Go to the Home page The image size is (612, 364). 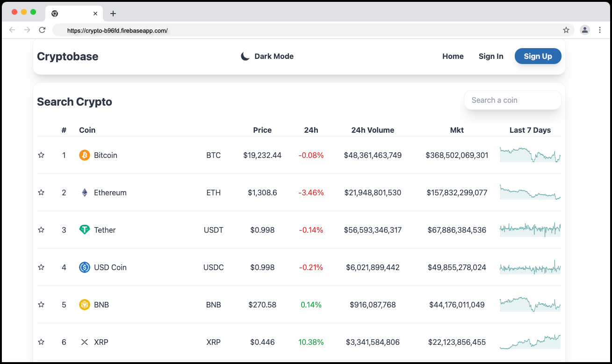pyautogui.click(x=453, y=57)
